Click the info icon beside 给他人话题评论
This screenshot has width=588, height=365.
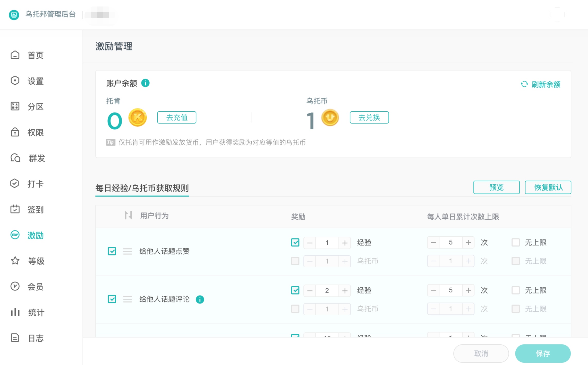tap(200, 299)
